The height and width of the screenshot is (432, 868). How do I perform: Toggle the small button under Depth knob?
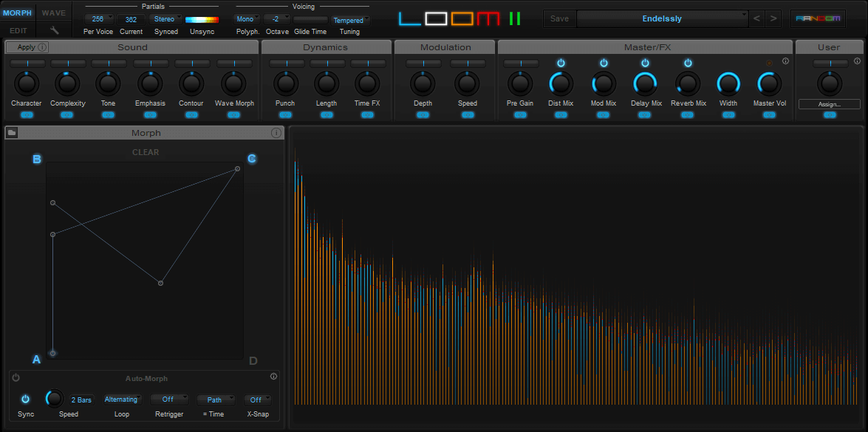(423, 115)
